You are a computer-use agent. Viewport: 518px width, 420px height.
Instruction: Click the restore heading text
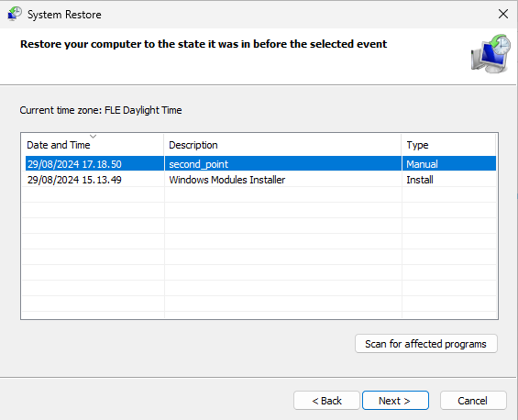pyautogui.click(x=204, y=44)
